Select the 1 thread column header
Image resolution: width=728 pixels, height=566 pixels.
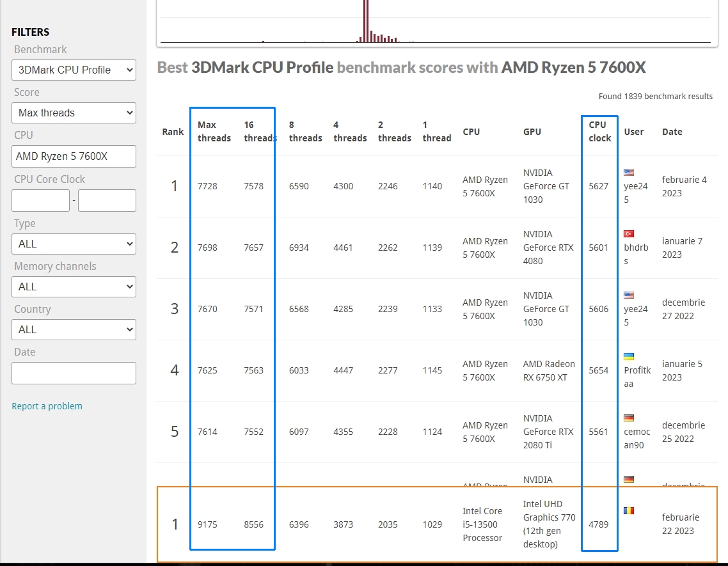(436, 131)
